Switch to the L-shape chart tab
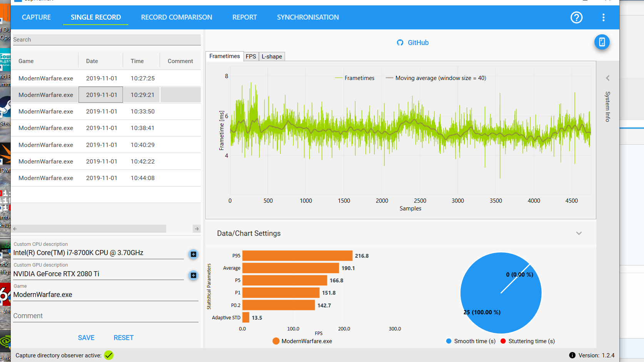The image size is (644, 362). pyautogui.click(x=272, y=57)
